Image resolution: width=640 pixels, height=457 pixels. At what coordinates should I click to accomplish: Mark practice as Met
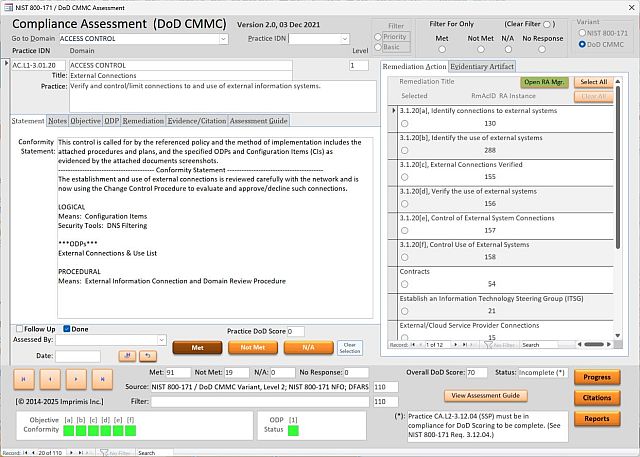(197, 348)
